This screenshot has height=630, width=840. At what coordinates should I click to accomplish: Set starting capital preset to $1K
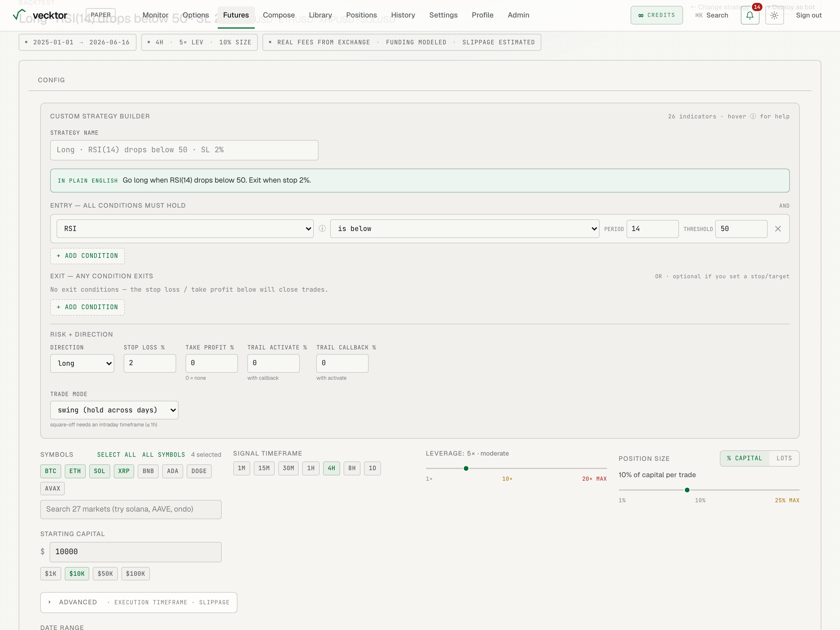(50, 574)
